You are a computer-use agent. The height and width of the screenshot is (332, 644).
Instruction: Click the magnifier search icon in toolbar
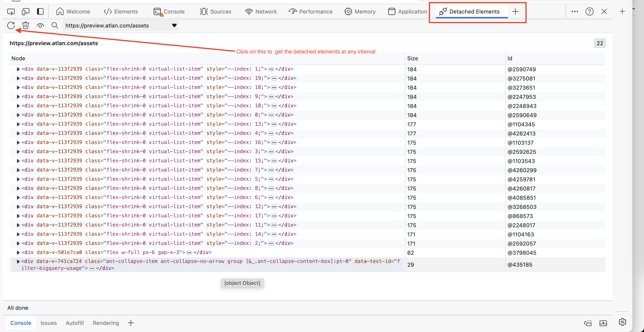(x=55, y=25)
